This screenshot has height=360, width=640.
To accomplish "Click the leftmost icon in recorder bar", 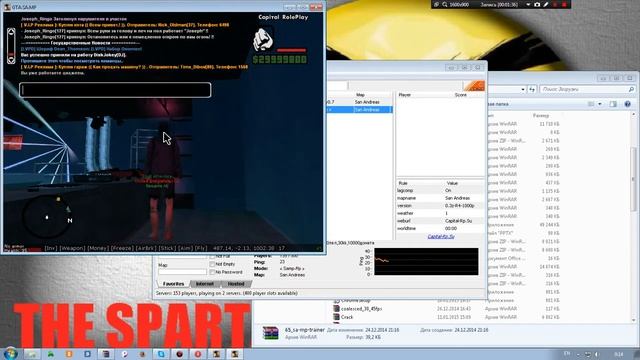I will click(x=436, y=4).
